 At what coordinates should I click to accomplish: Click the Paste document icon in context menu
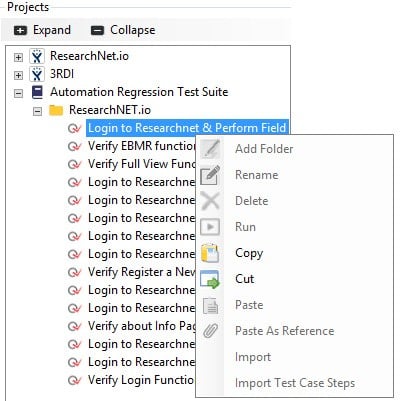coord(211,305)
